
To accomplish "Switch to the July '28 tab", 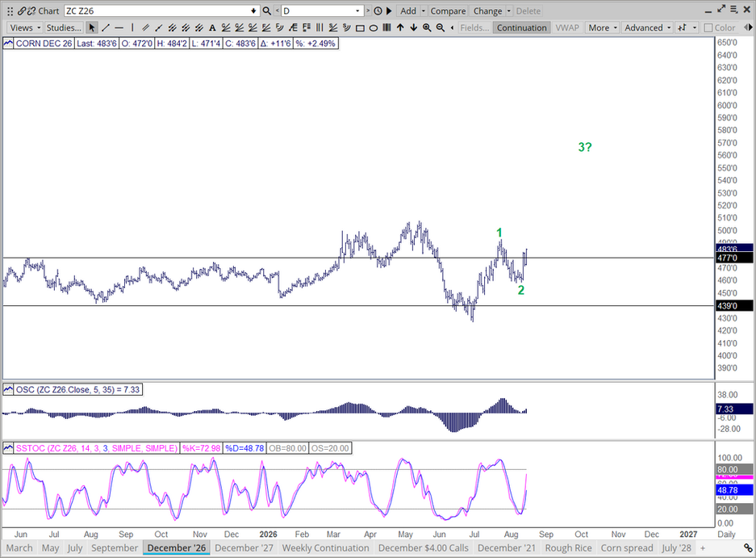I will pos(676,548).
